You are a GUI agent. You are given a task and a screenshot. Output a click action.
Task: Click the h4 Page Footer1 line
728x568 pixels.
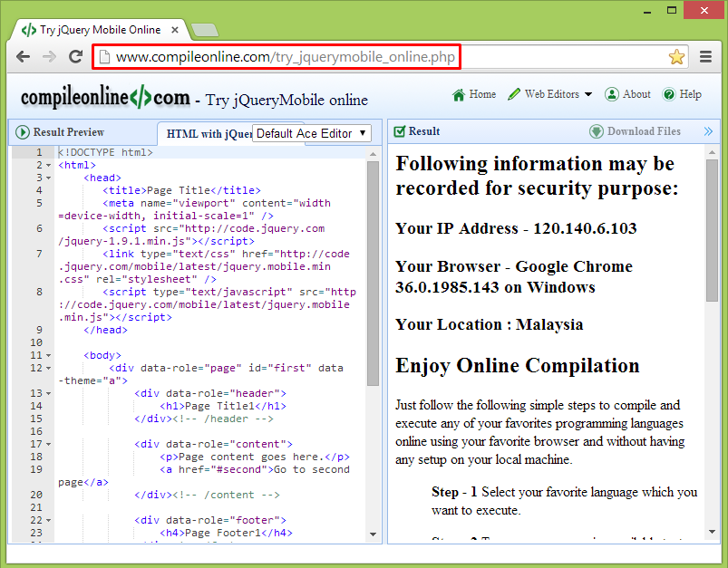click(226, 534)
